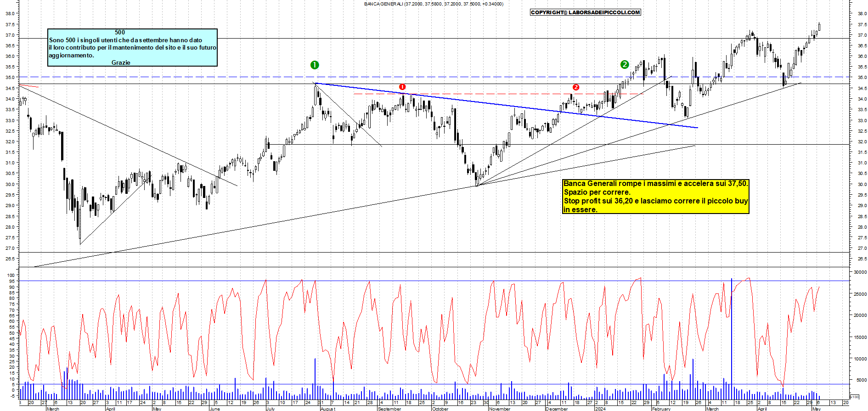Click the green circle marker numbered 2
868x411 pixels.
coord(625,65)
